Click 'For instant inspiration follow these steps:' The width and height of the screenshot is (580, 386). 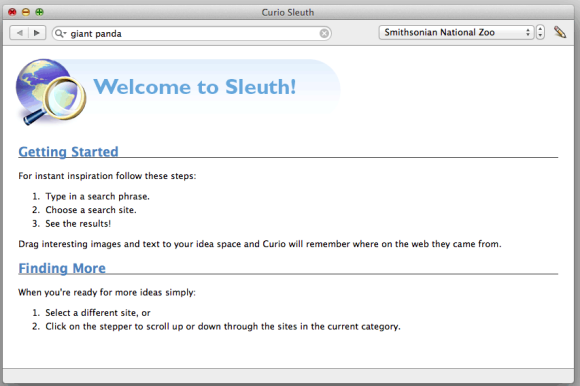[107, 176]
